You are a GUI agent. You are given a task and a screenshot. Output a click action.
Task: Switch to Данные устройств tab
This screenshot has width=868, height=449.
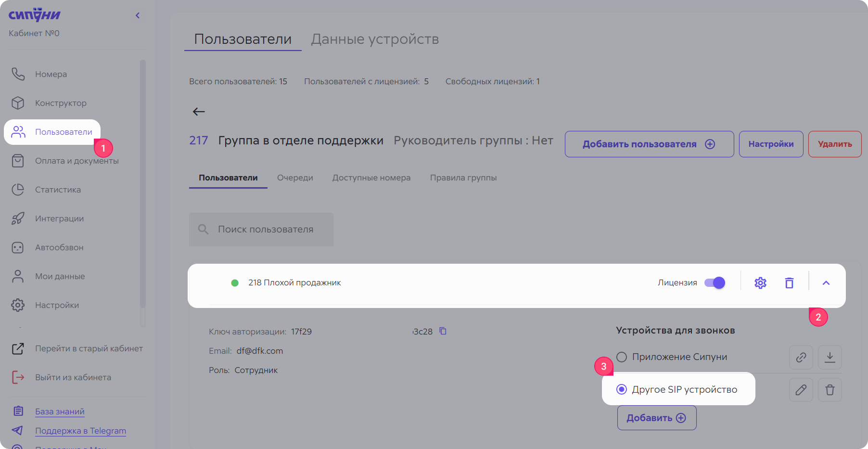pos(375,39)
